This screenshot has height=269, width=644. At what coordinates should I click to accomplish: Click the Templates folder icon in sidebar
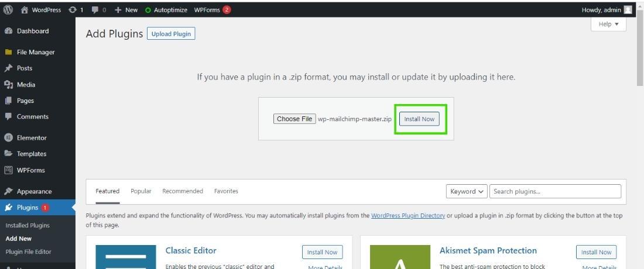(x=8, y=154)
